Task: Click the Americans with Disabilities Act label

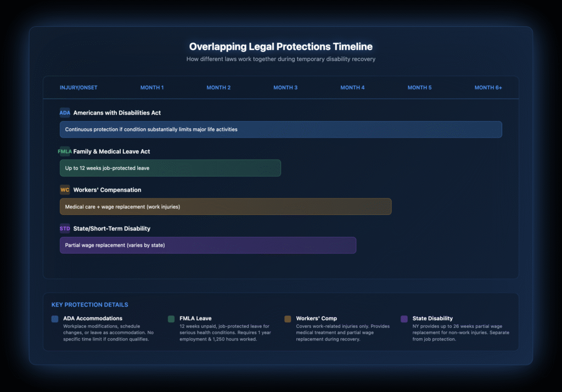Action: (117, 113)
